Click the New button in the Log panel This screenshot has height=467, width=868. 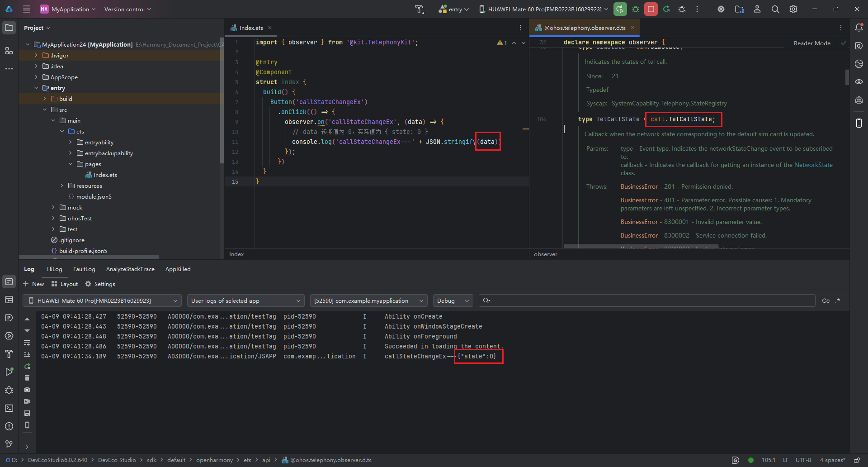(33, 284)
